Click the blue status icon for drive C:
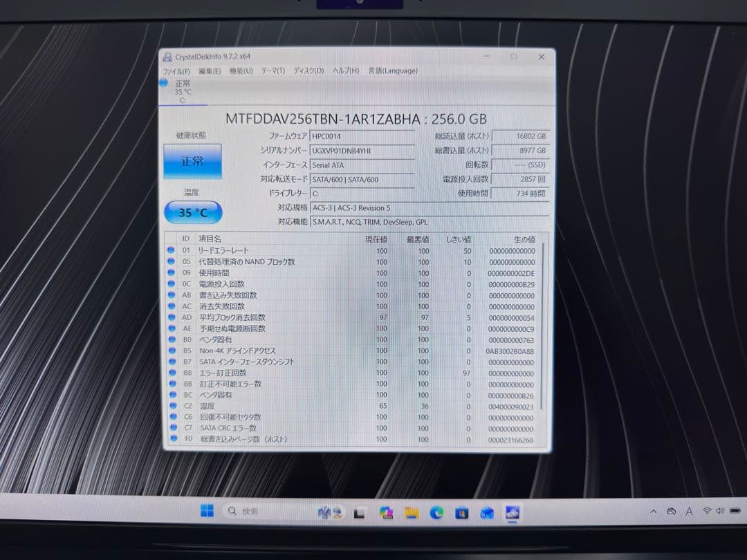 [164, 83]
